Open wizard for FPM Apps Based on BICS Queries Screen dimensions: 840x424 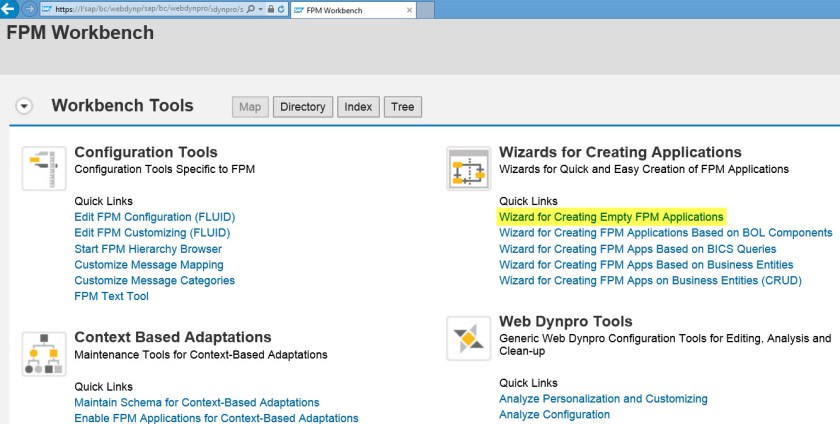tap(638, 249)
